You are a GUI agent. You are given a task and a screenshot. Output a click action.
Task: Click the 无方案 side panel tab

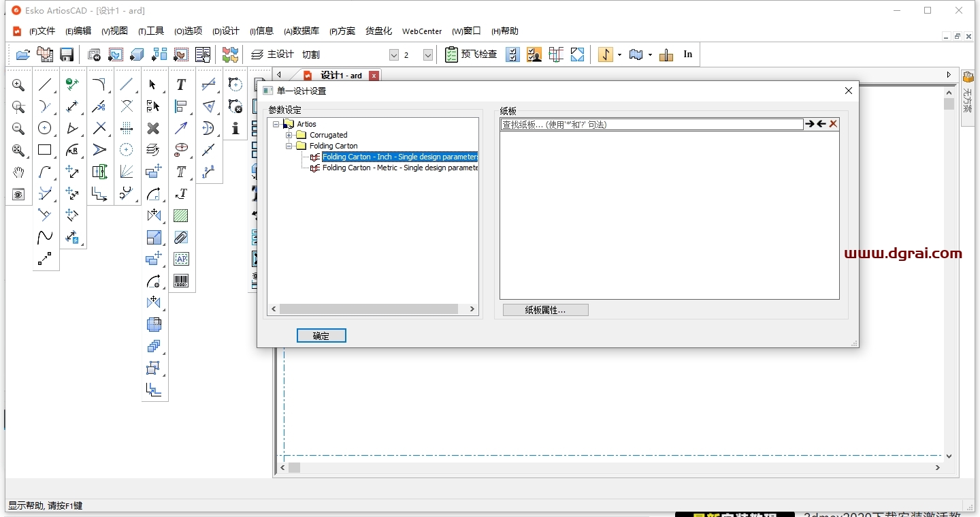968,97
